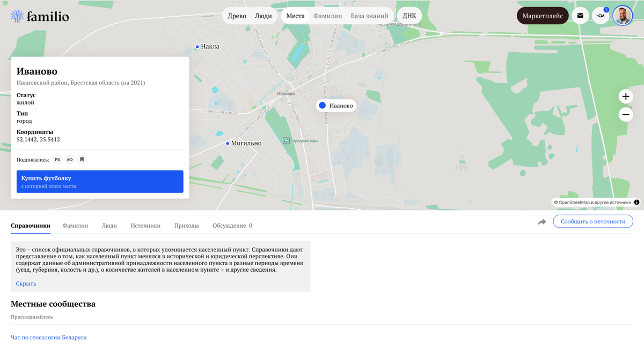The image size is (644, 349).
Task: Open messages via the envelope icon
Action: pyautogui.click(x=580, y=16)
